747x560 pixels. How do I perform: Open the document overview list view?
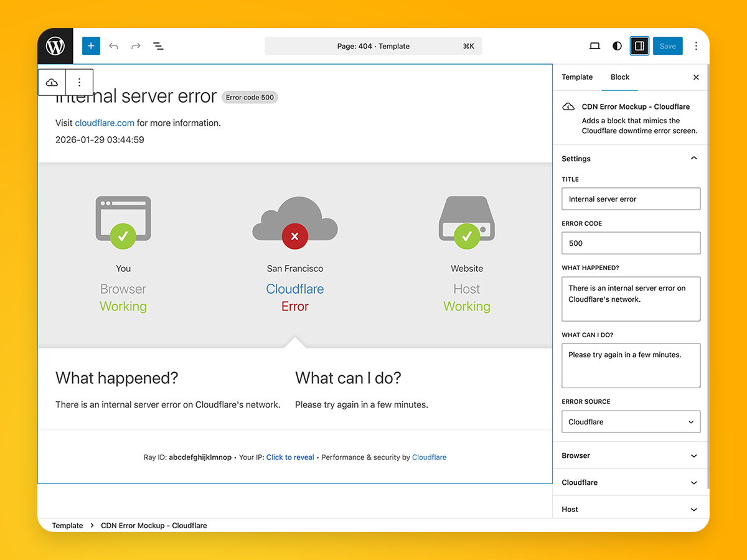click(158, 46)
